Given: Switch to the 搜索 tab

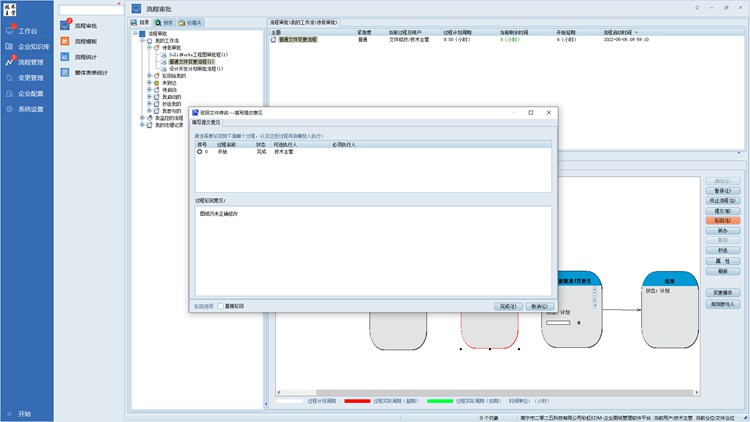Looking at the screenshot, I should 163,21.
